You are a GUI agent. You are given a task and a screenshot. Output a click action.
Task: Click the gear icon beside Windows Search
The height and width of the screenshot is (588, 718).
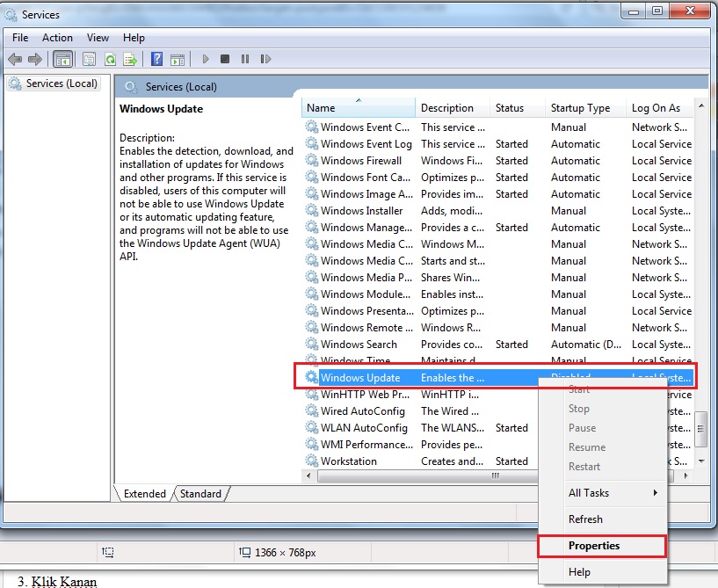tap(312, 344)
